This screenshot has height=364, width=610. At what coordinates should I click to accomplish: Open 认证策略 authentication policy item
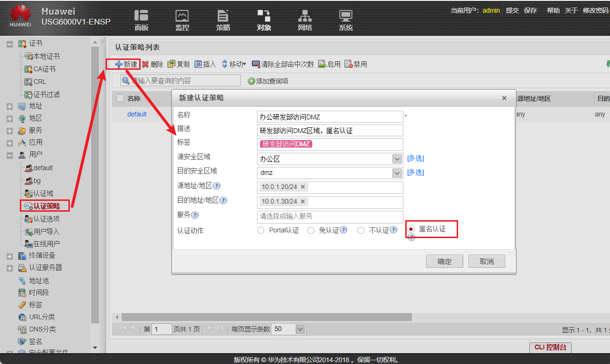pyautogui.click(x=46, y=206)
